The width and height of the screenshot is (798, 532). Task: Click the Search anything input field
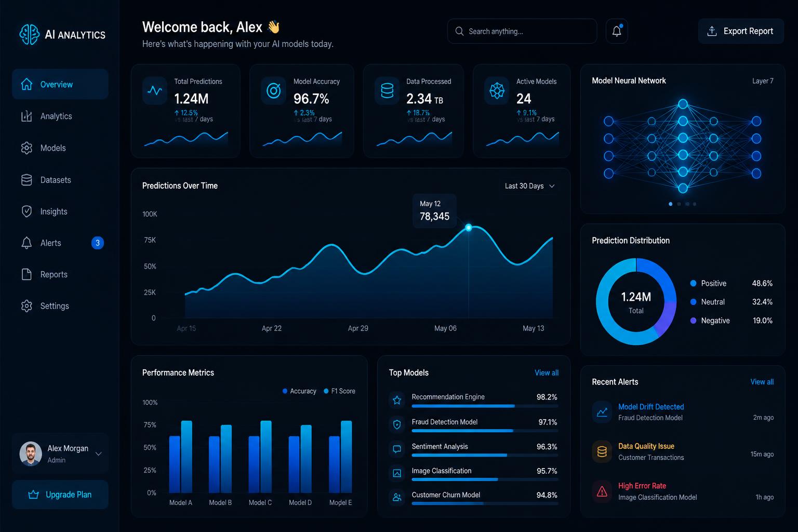pyautogui.click(x=522, y=31)
